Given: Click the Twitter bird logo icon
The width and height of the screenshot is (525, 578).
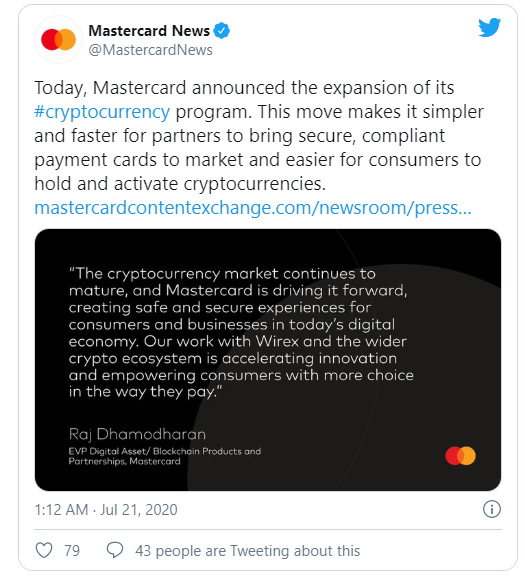Looking at the screenshot, I should coord(489,27).
